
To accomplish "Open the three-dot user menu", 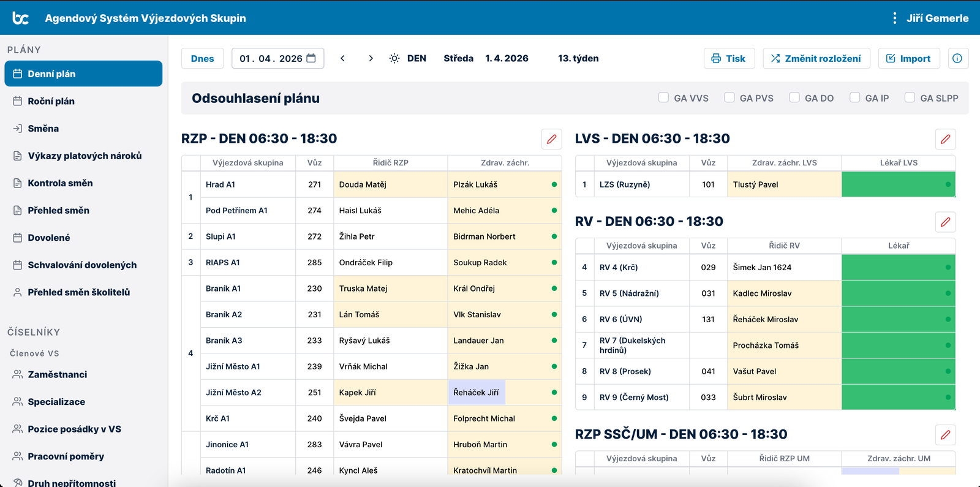I will tap(895, 18).
